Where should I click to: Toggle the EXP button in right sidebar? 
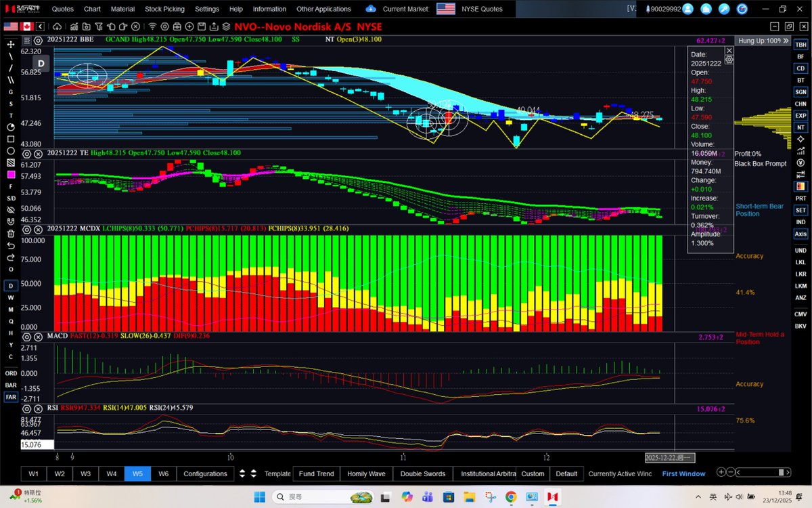[800, 116]
